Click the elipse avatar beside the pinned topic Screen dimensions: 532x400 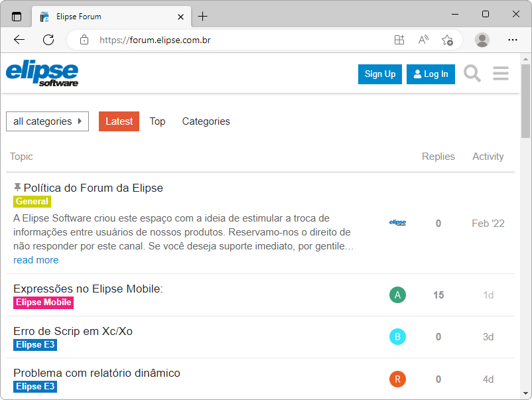[397, 223]
